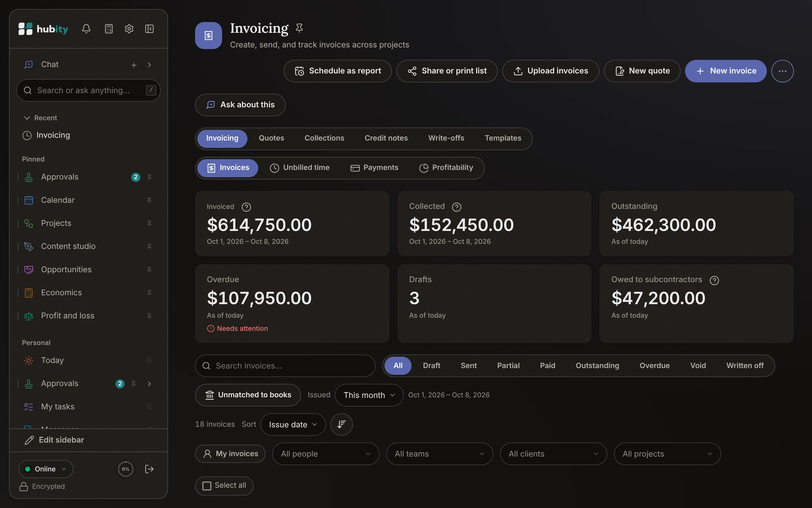Open the Profitability sub-tab
This screenshot has height=508, width=812.
[x=446, y=168]
